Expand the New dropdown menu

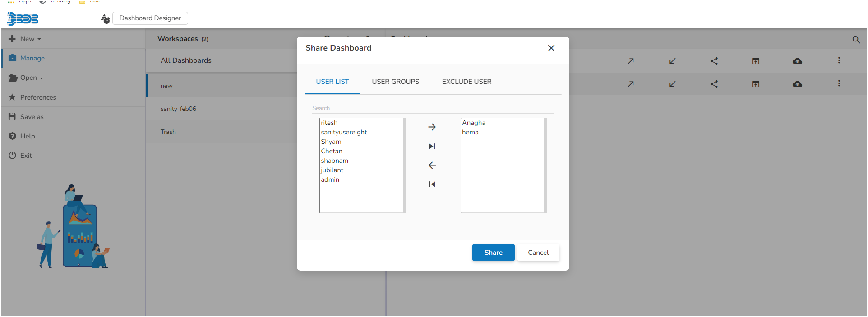pos(30,39)
